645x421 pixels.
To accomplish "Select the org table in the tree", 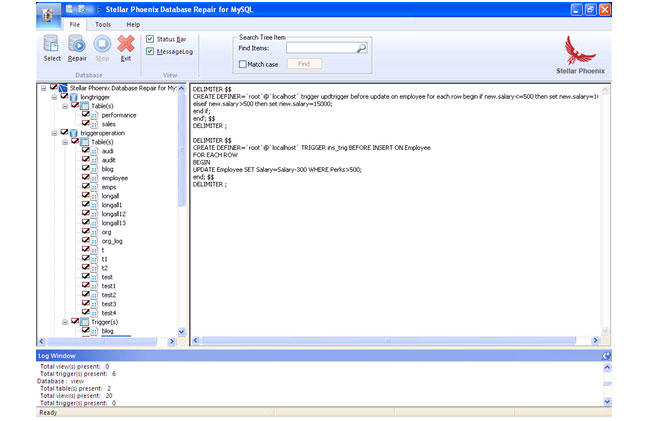I will (x=106, y=232).
